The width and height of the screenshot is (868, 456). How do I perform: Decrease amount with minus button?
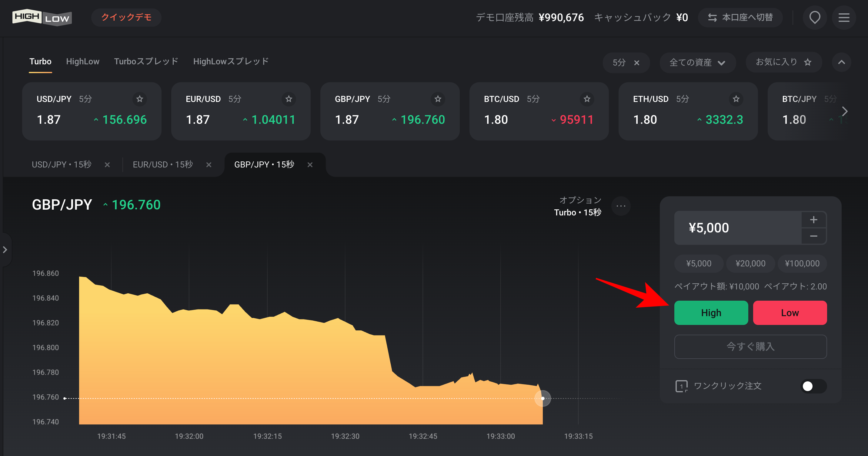814,236
